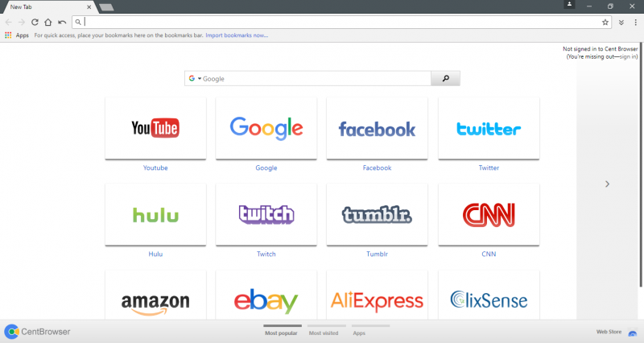The image size is (644, 343).
Task: Open the hidden toolbar items chevron
Action: pos(621,23)
